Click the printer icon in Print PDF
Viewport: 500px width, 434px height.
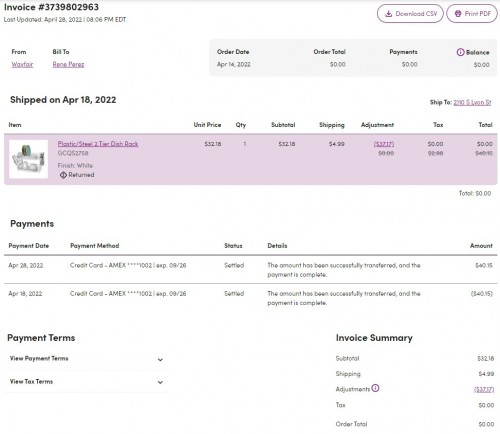(x=458, y=14)
